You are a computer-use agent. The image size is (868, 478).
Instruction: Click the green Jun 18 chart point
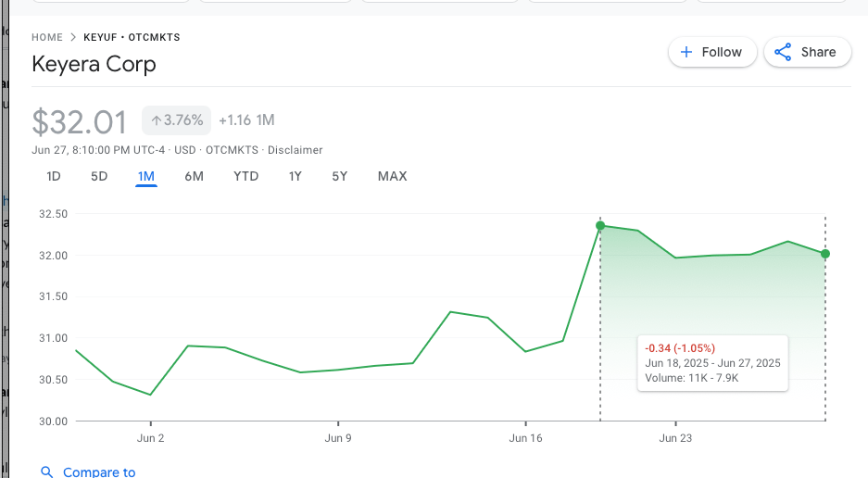pos(600,225)
